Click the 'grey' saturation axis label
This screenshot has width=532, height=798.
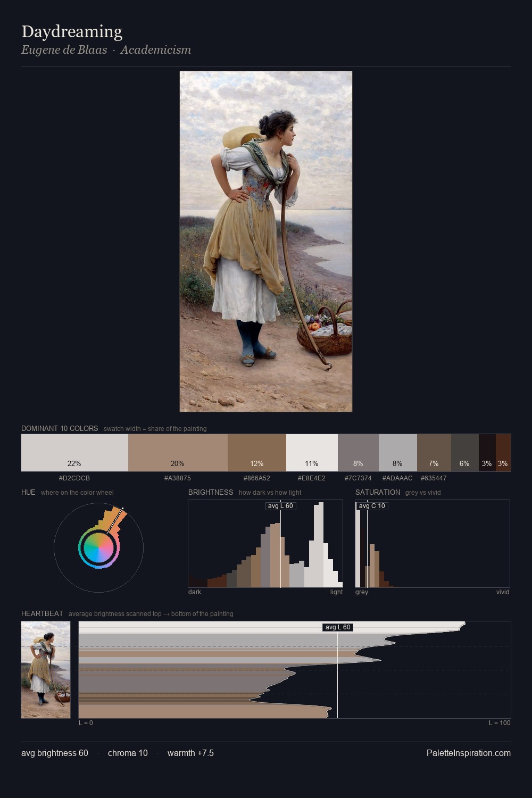(362, 592)
